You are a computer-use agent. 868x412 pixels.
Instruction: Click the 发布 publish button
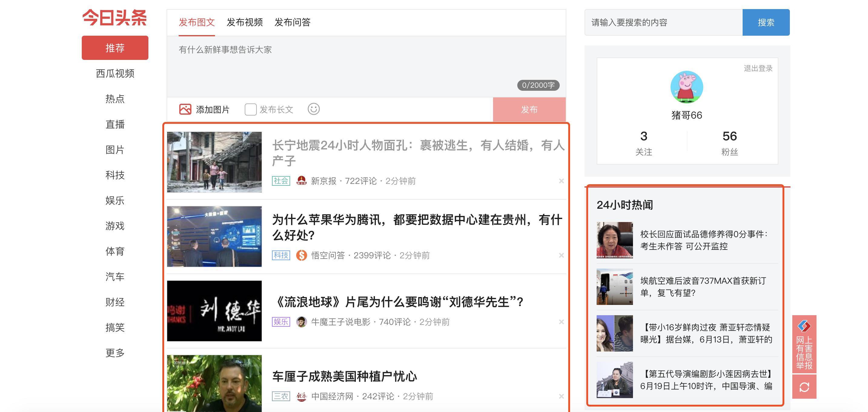click(x=529, y=109)
